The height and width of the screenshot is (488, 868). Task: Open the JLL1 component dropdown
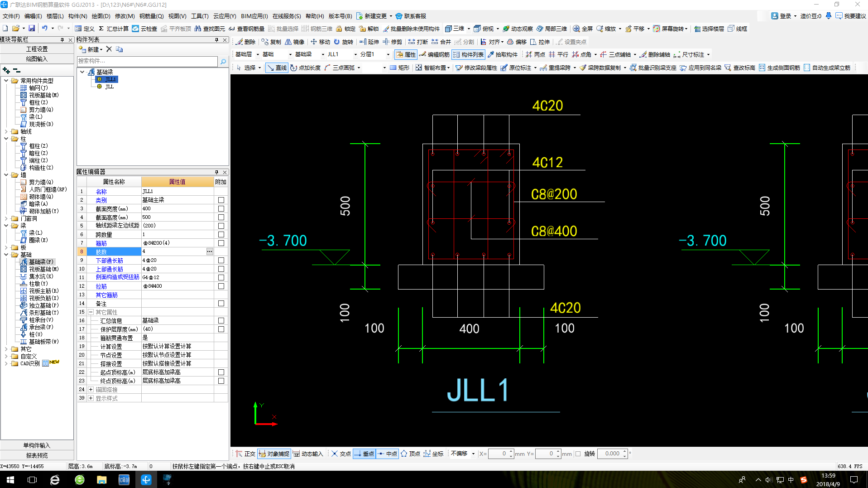(355, 54)
